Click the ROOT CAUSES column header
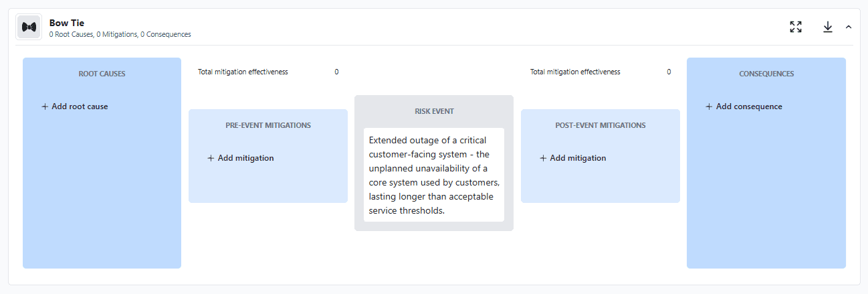This screenshot has width=868, height=294. [x=102, y=74]
